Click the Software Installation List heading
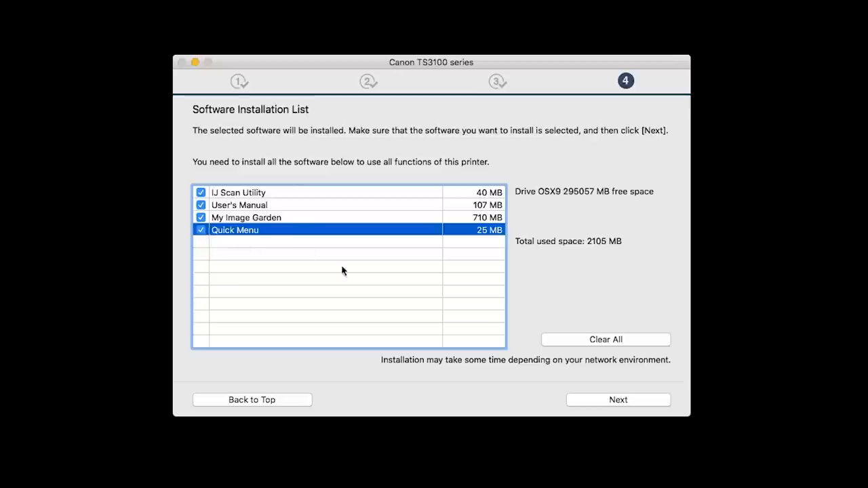 (250, 109)
